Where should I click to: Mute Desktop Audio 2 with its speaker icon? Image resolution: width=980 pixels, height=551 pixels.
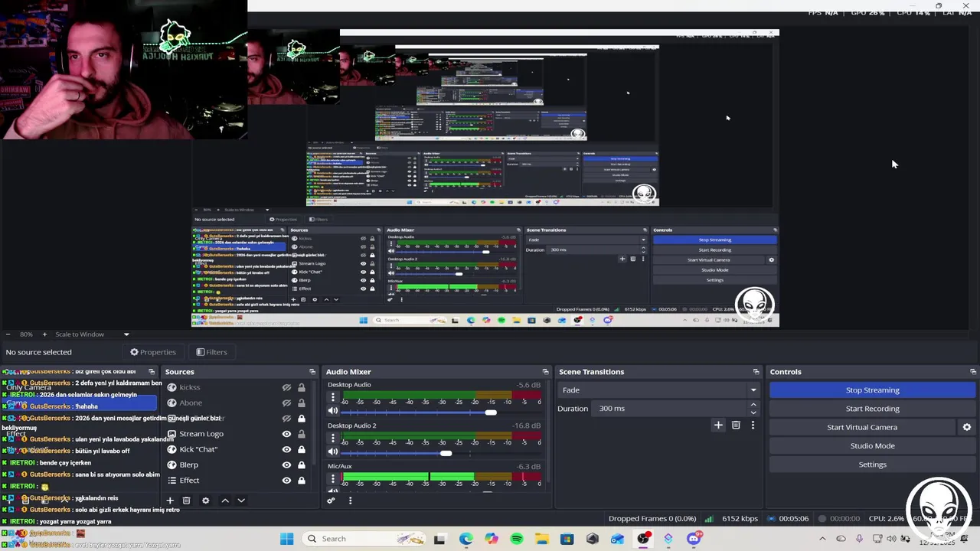click(333, 452)
